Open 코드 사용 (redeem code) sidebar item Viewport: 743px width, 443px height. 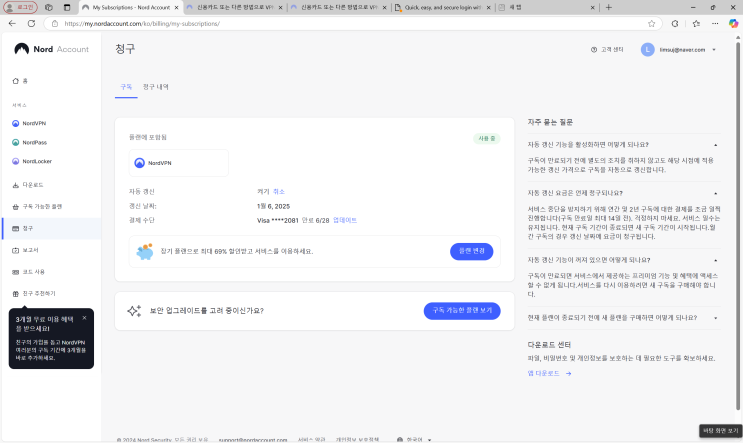(x=28, y=272)
